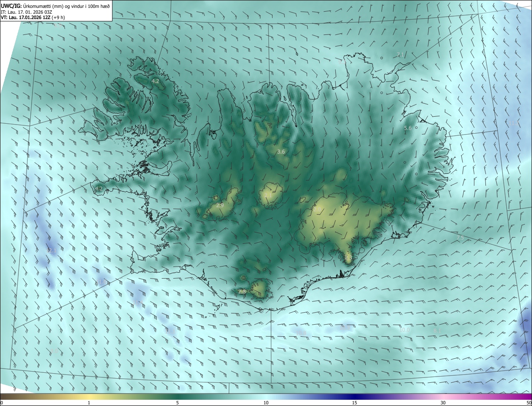The image size is (532, 406).
Task: Click the 5.6 value in east Iceland
Action: [408, 128]
